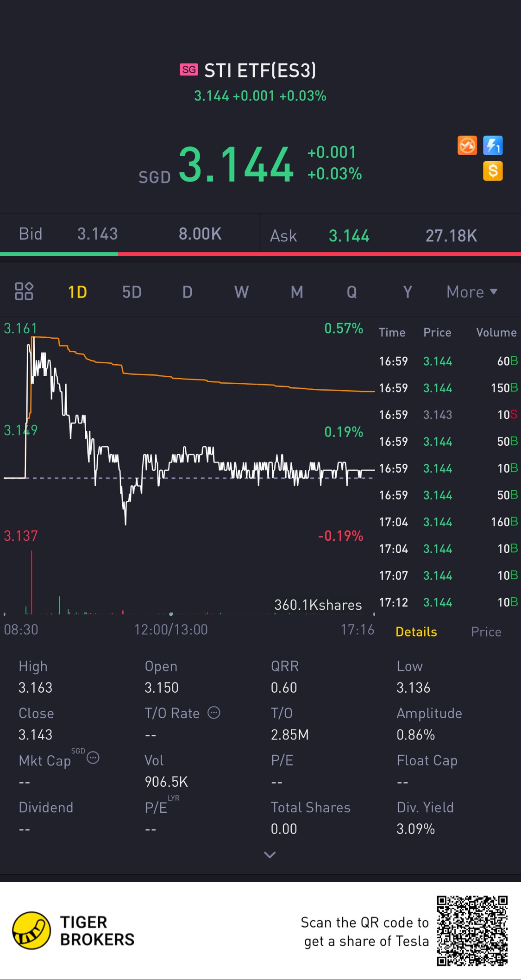This screenshot has width=521, height=980.
Task: Tap the bid volume 8.00K
Action: click(x=200, y=234)
